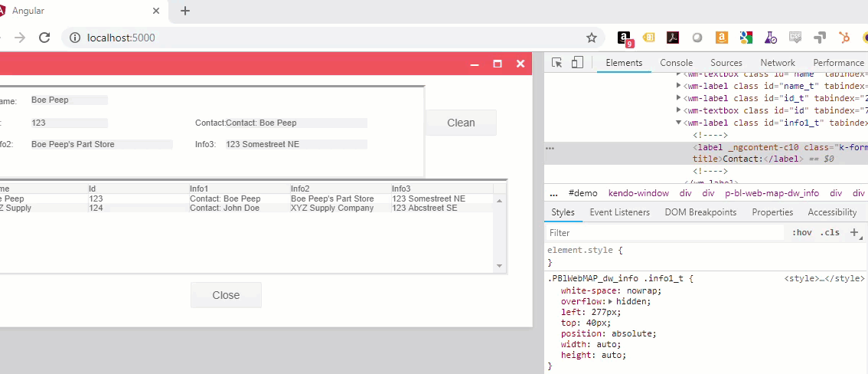Select the Info3 column header
Image resolution: width=868 pixels, height=374 pixels.
click(442, 189)
